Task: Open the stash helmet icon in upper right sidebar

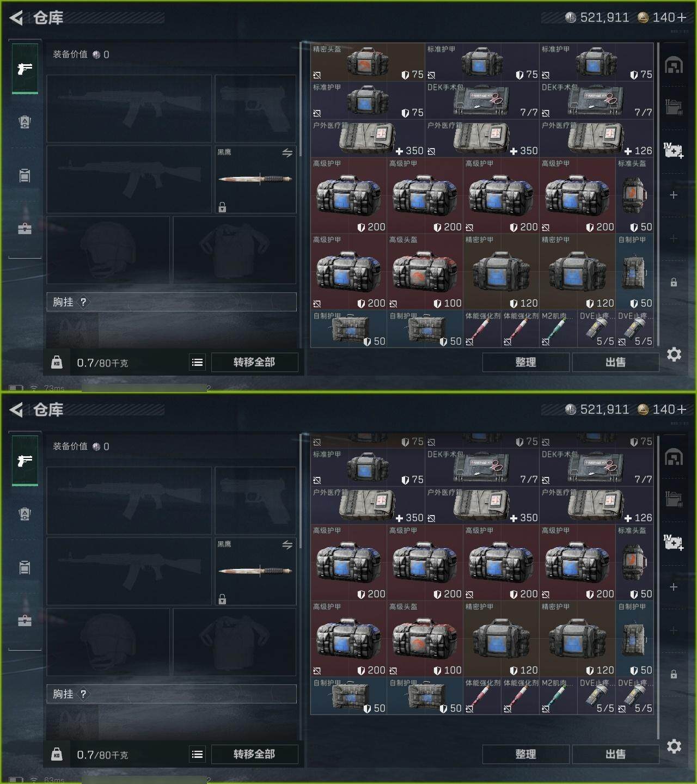Action: tap(674, 65)
